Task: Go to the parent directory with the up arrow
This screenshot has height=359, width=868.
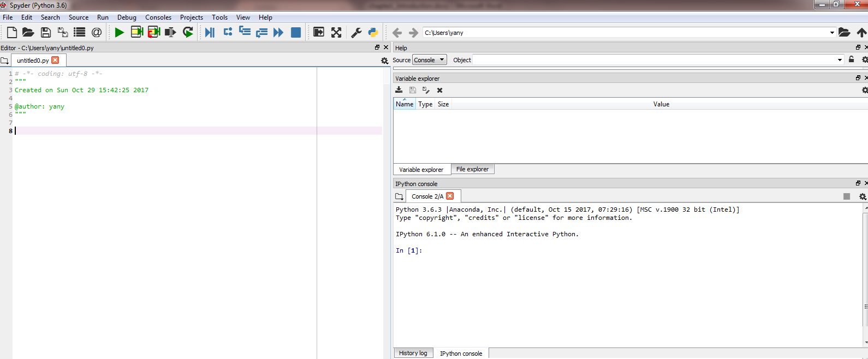Action: [x=861, y=33]
